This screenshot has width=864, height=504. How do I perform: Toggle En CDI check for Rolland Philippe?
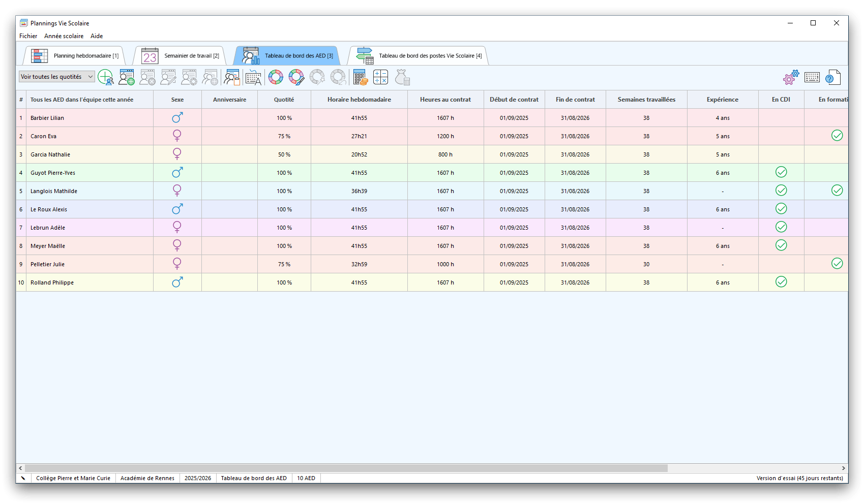[x=781, y=282]
